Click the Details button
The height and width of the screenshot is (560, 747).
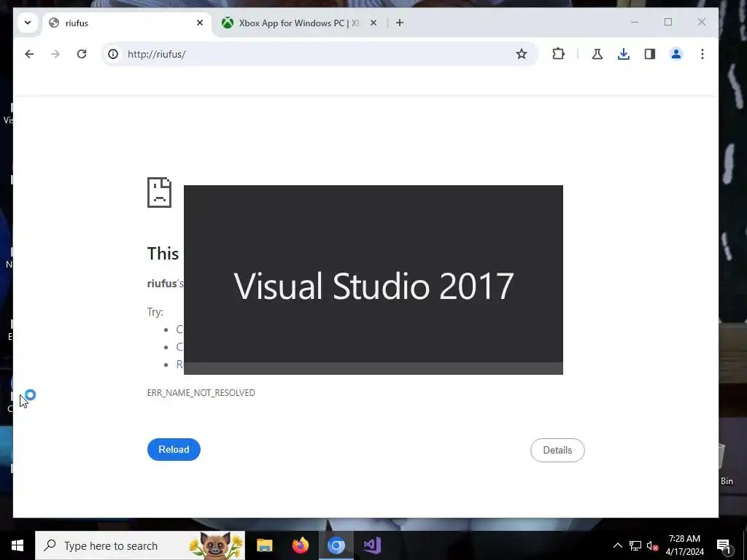(x=557, y=450)
